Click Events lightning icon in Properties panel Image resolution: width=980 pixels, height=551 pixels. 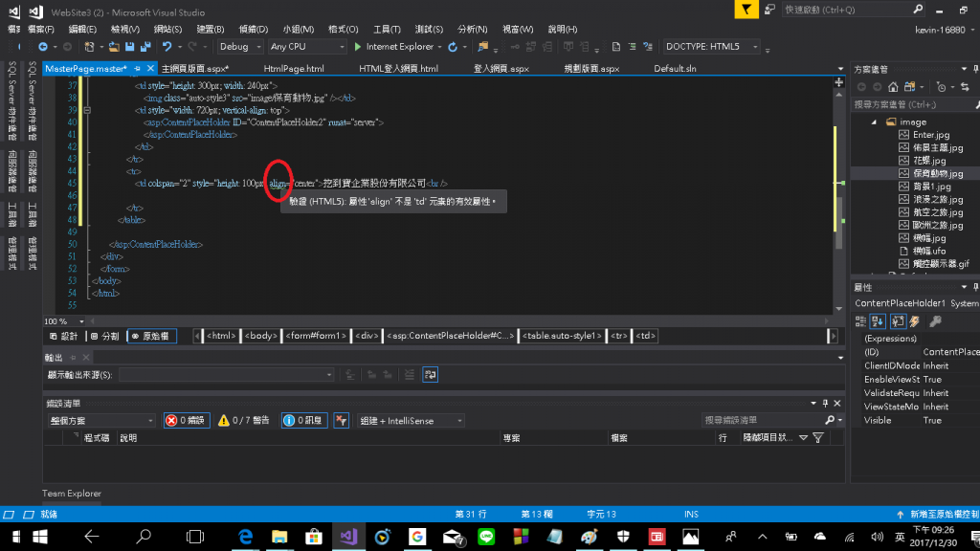915,321
